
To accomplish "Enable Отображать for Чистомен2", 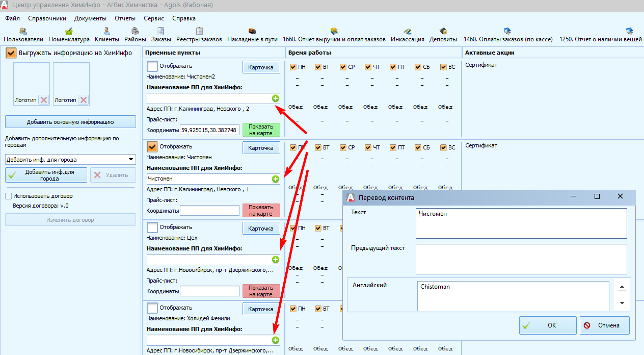I will point(152,66).
